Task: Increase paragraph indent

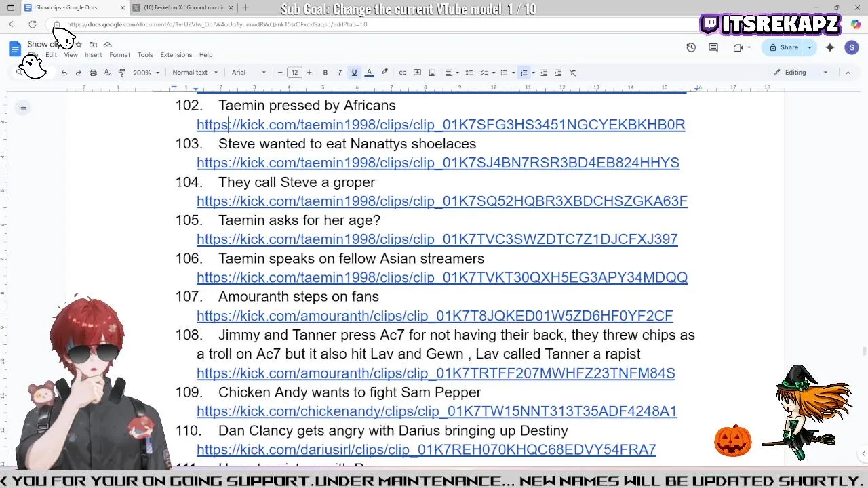Action: (558, 73)
